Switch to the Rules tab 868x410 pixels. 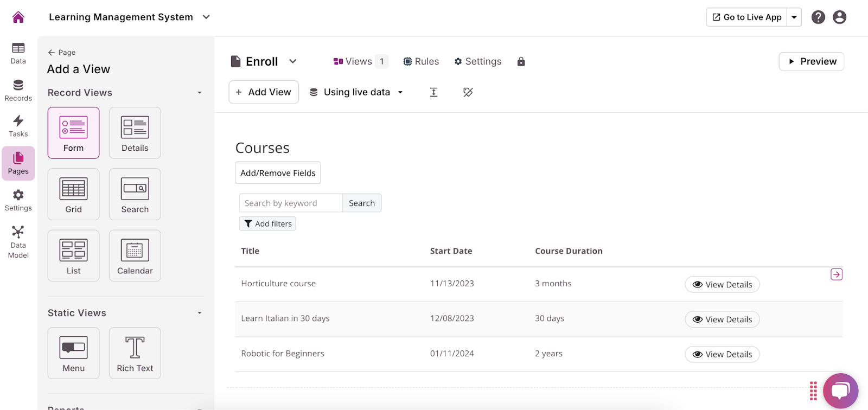coord(421,62)
